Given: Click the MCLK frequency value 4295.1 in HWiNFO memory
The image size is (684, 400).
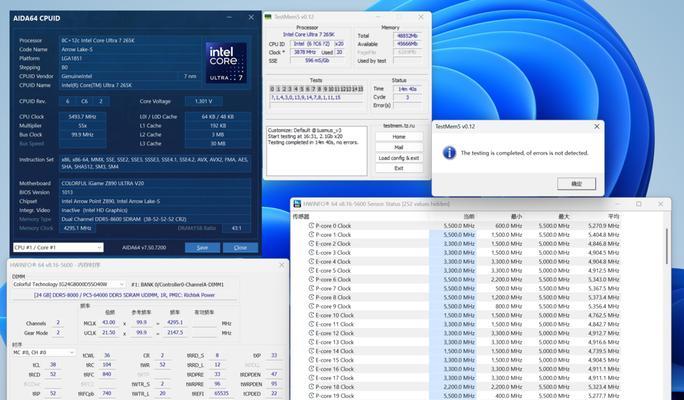Looking at the screenshot, I should click(x=175, y=323).
